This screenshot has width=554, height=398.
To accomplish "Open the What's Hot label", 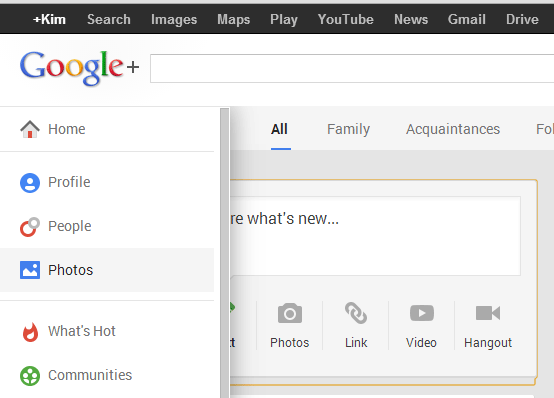I will [82, 331].
